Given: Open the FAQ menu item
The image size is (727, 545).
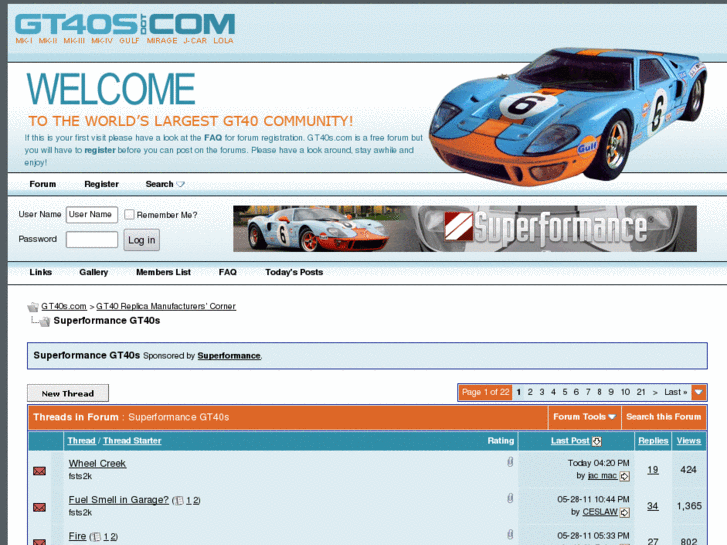Looking at the screenshot, I should point(228,272).
